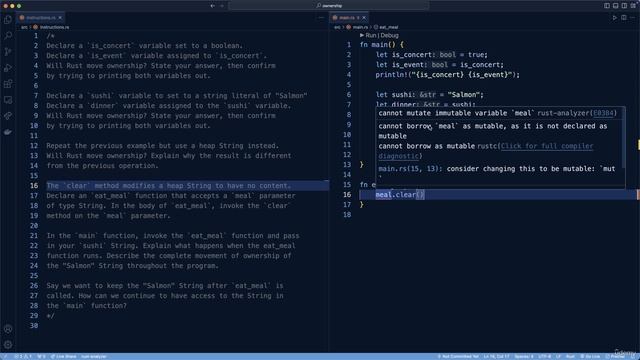The image size is (640, 360).
Task: Go forward using title bar arrow
Action: click(222, 6)
